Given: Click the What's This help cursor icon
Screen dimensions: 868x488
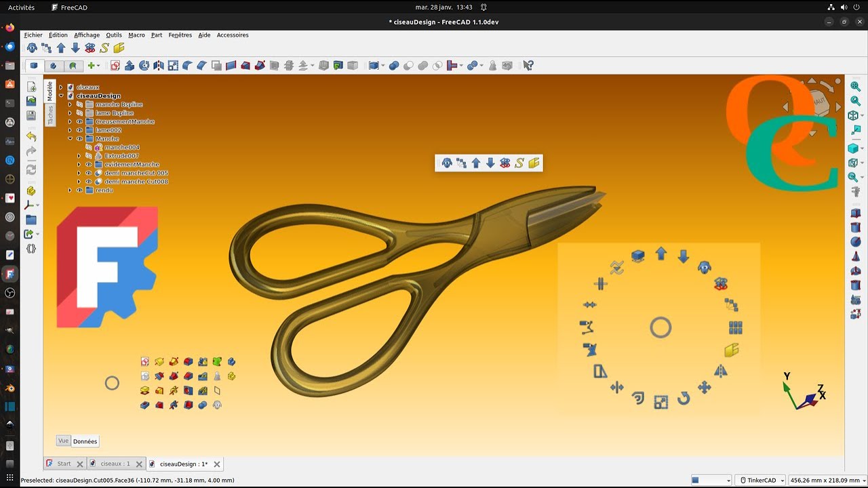Looking at the screenshot, I should [528, 66].
